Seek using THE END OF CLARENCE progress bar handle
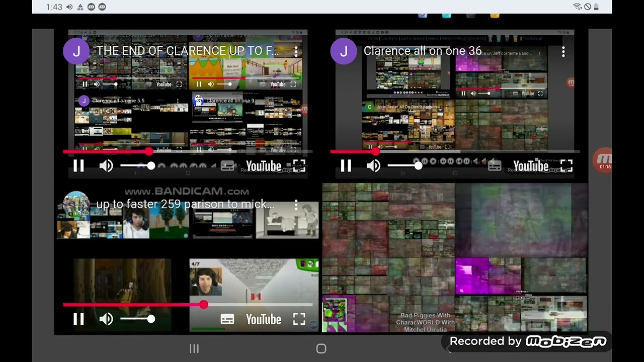 click(x=148, y=151)
